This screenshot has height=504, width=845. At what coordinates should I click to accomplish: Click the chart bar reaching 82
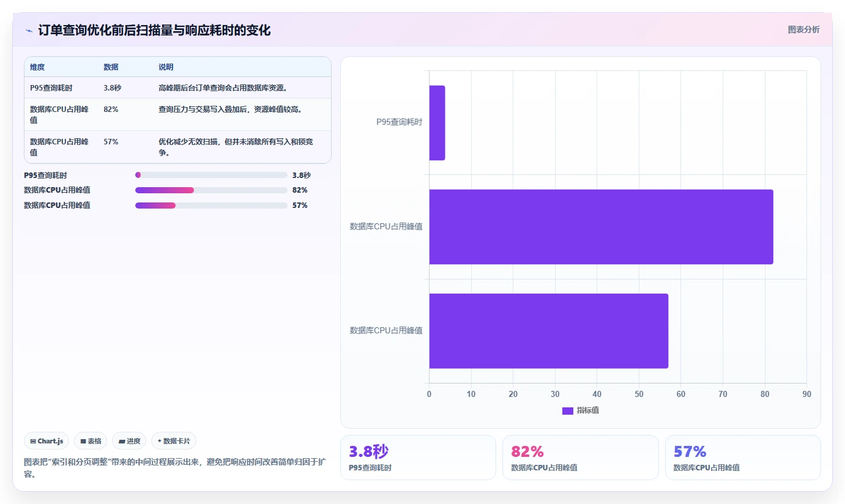point(601,227)
